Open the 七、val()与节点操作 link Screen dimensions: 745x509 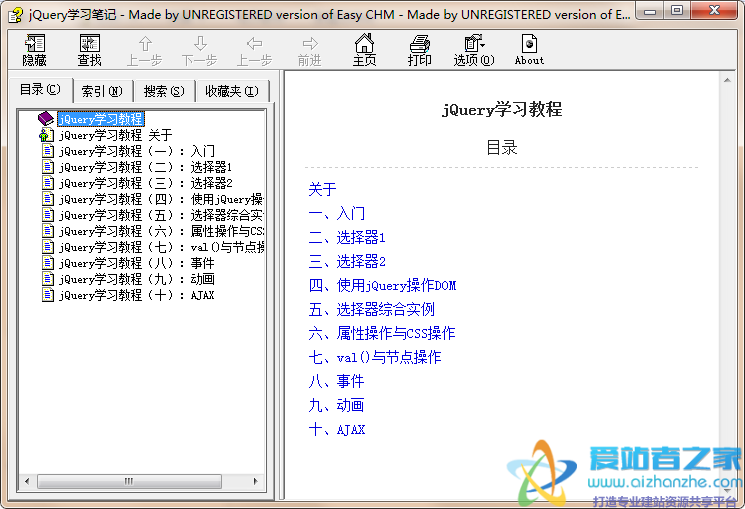click(x=375, y=357)
